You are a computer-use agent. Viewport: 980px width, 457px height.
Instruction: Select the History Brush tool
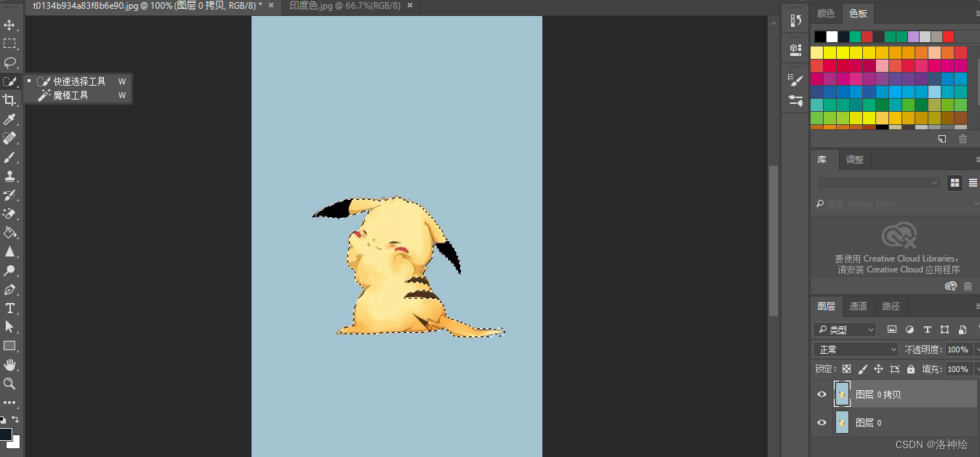coord(9,195)
